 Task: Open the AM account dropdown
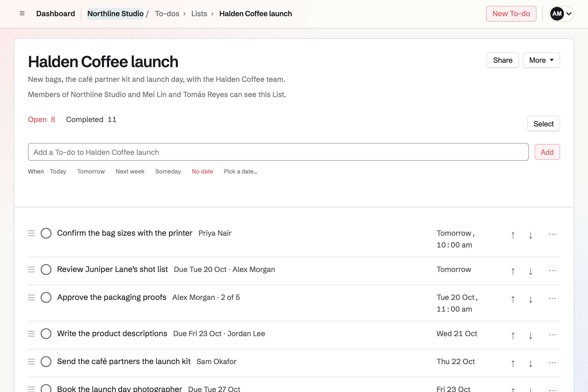[561, 14]
